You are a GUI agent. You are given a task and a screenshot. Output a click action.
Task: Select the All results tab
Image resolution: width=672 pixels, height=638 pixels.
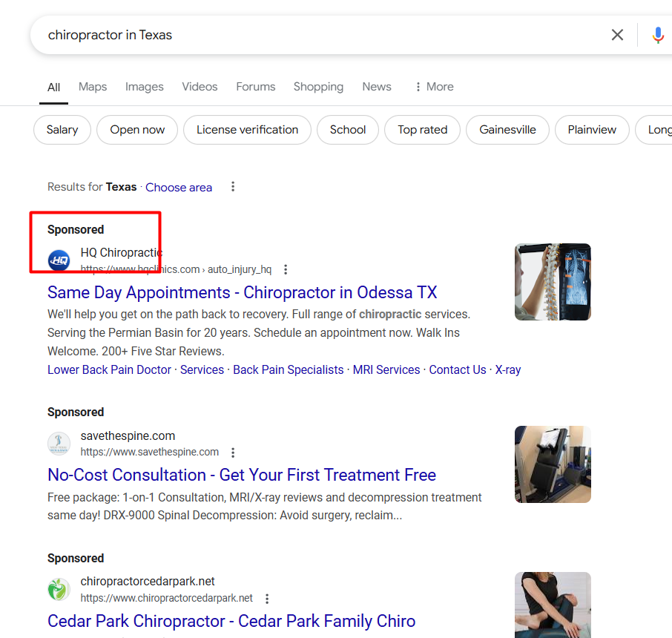[x=53, y=87]
